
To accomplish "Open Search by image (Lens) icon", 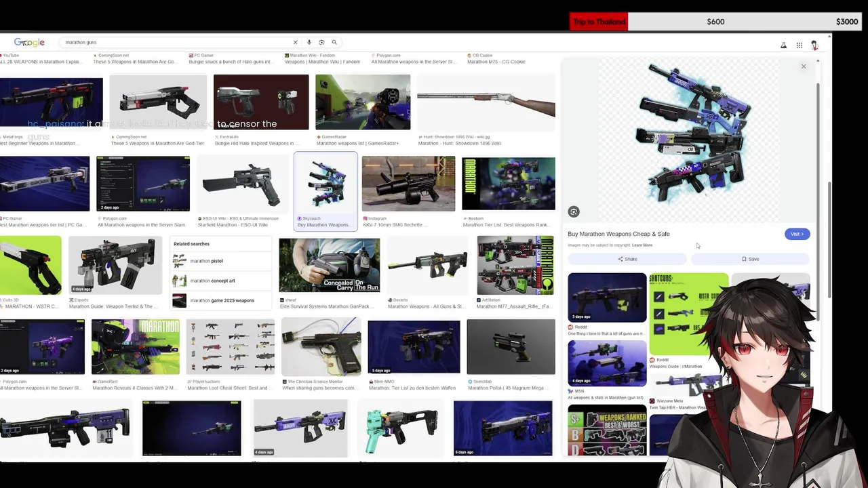I will pos(321,42).
